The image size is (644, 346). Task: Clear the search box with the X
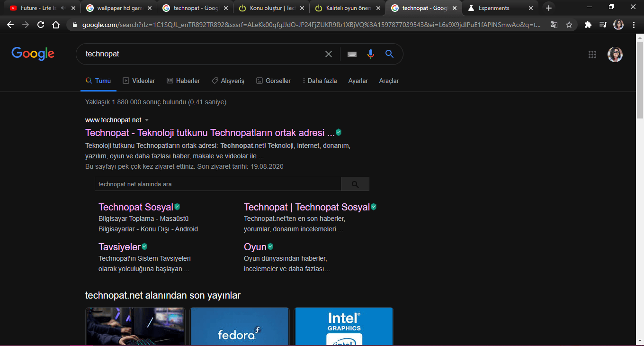point(329,54)
